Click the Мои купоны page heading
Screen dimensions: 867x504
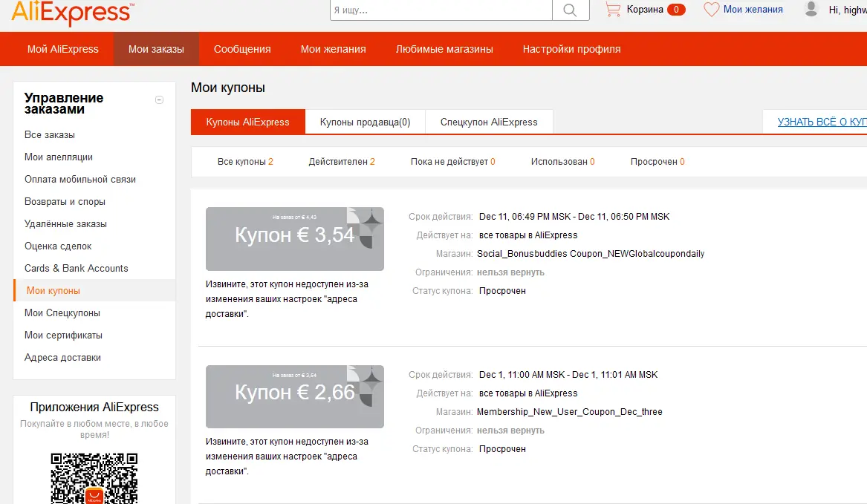pos(228,88)
